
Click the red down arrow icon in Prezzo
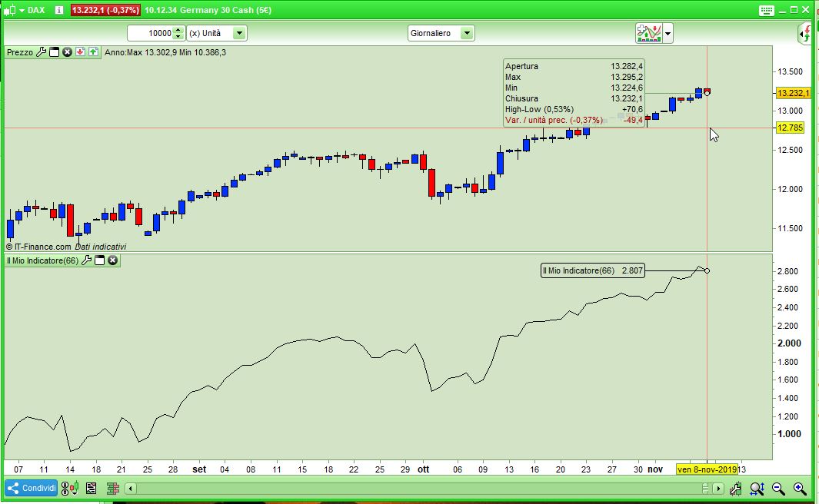(x=81, y=51)
